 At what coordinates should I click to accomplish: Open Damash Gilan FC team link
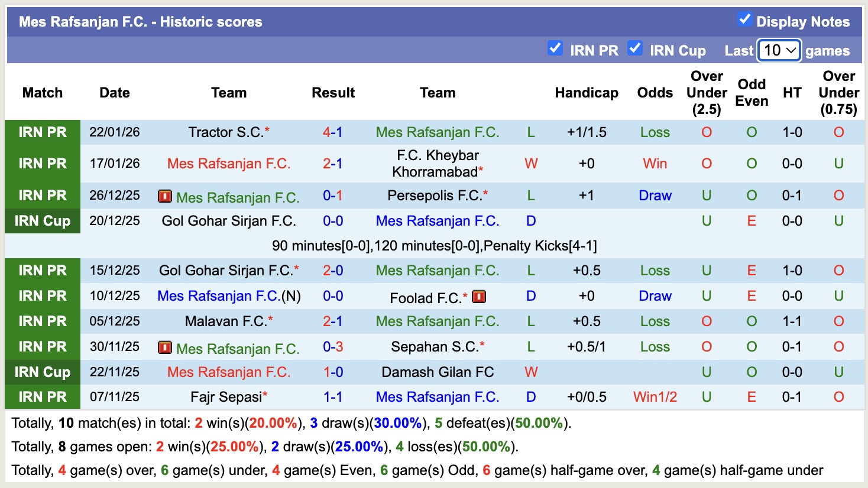[x=438, y=372]
